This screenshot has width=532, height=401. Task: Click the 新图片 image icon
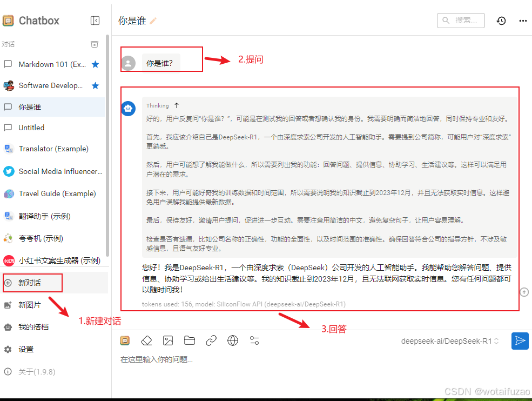8,305
